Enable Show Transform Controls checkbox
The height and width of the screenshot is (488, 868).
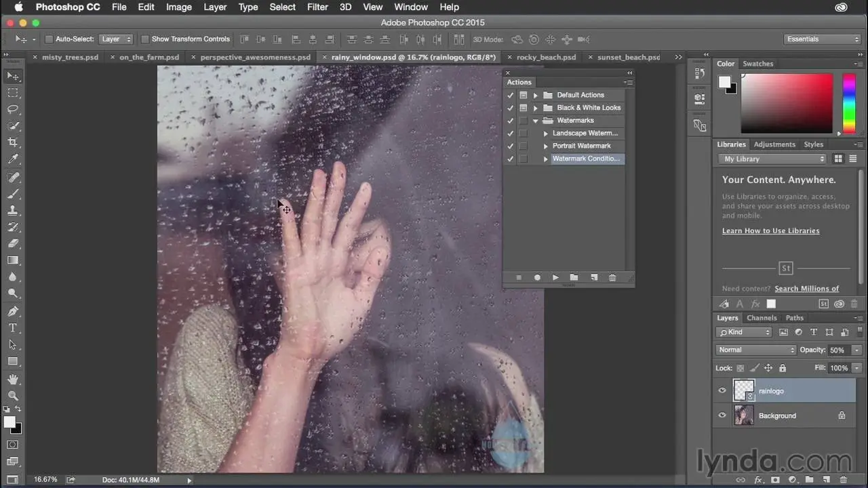tap(145, 39)
